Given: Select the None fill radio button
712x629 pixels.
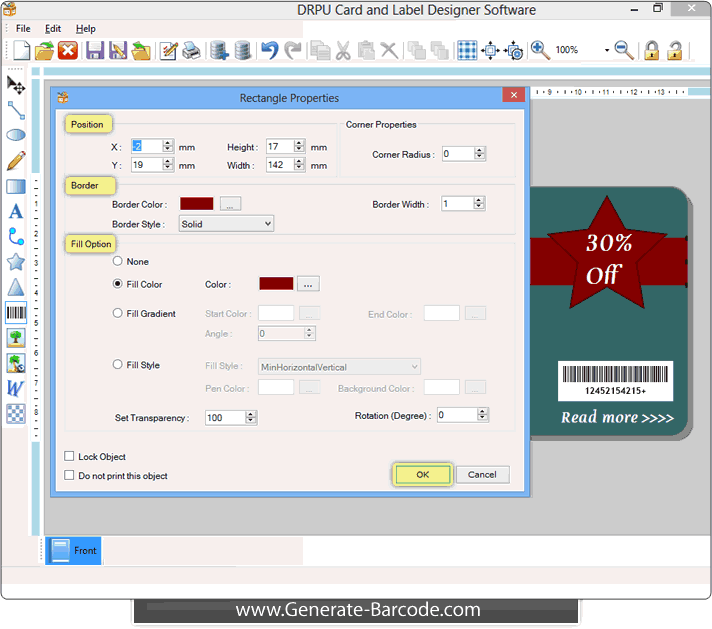Looking at the screenshot, I should pyautogui.click(x=118, y=261).
